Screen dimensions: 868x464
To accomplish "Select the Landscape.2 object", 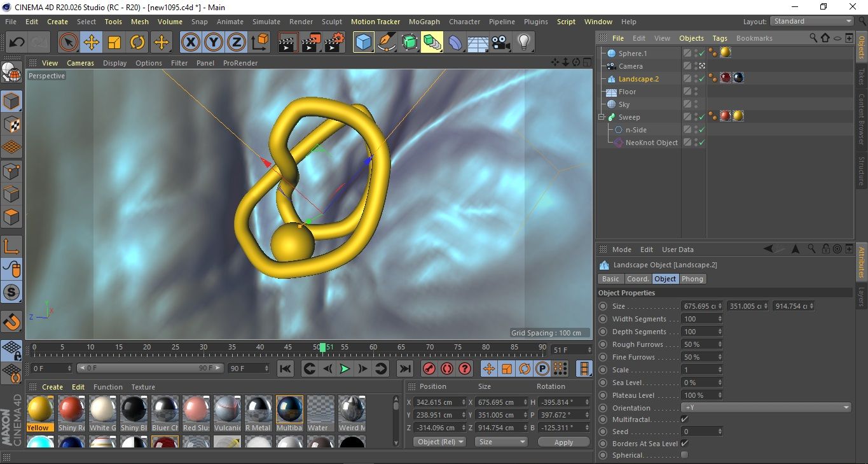I will (638, 79).
